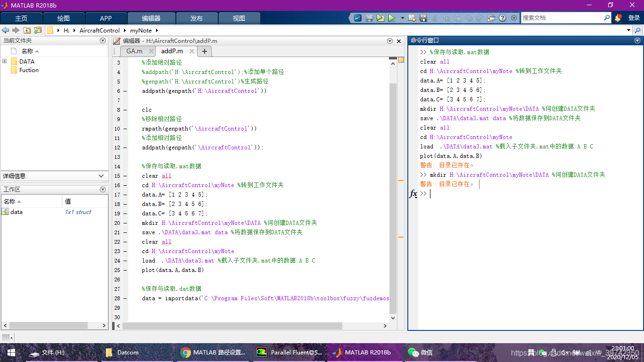Click the fx function browser icon
The width and height of the screenshot is (644, 362).
coord(413,194)
